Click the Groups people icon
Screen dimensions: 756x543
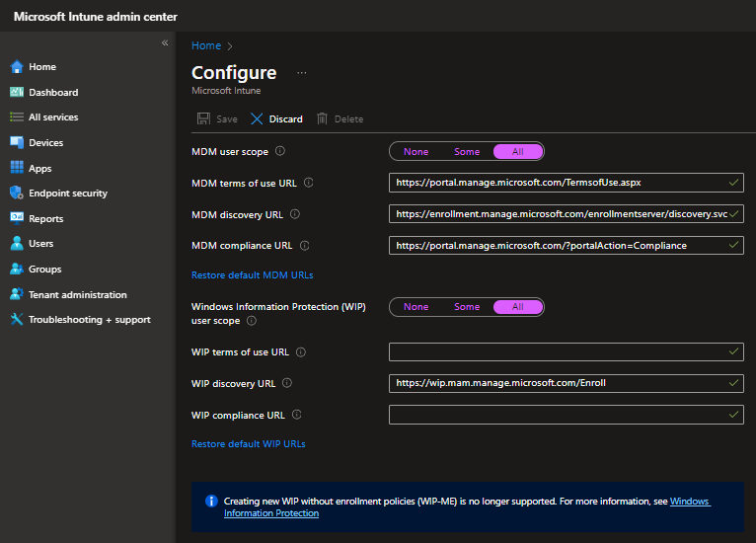click(x=17, y=269)
